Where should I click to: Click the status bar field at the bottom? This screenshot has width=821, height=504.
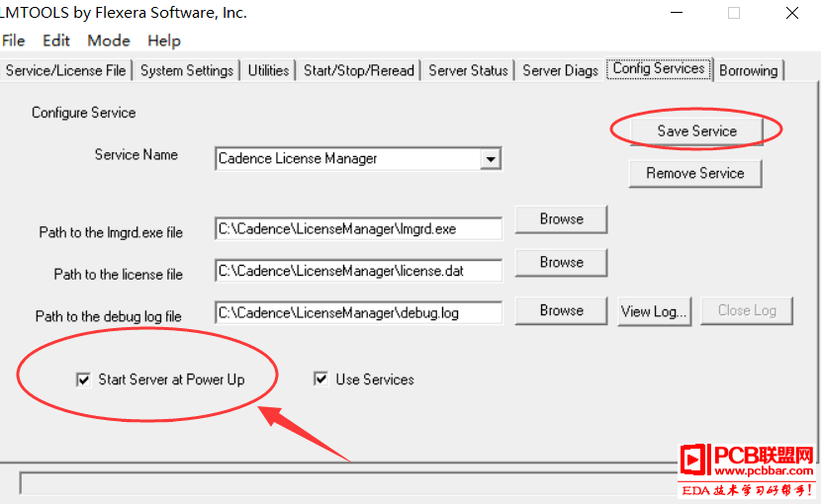[348, 482]
